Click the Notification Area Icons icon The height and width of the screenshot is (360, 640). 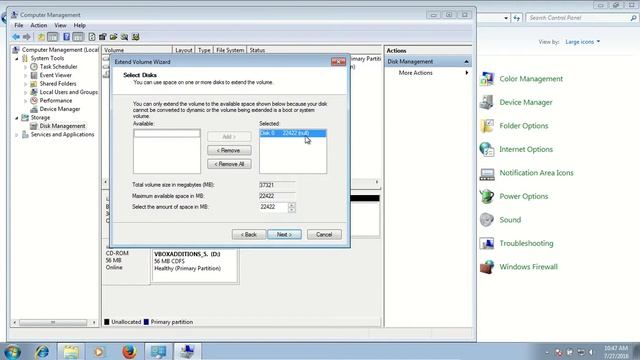coord(487,173)
